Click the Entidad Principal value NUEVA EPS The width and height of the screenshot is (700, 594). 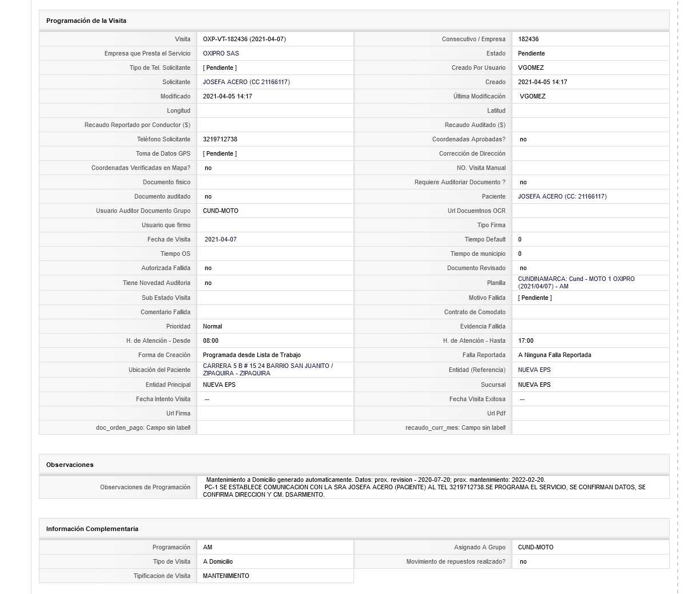click(219, 385)
